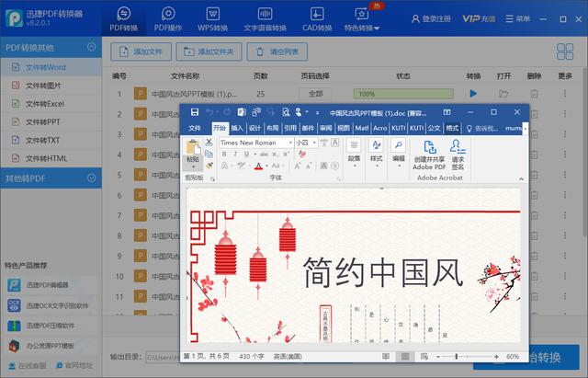Switch to the 设计 ribbon tab

[x=255, y=128]
